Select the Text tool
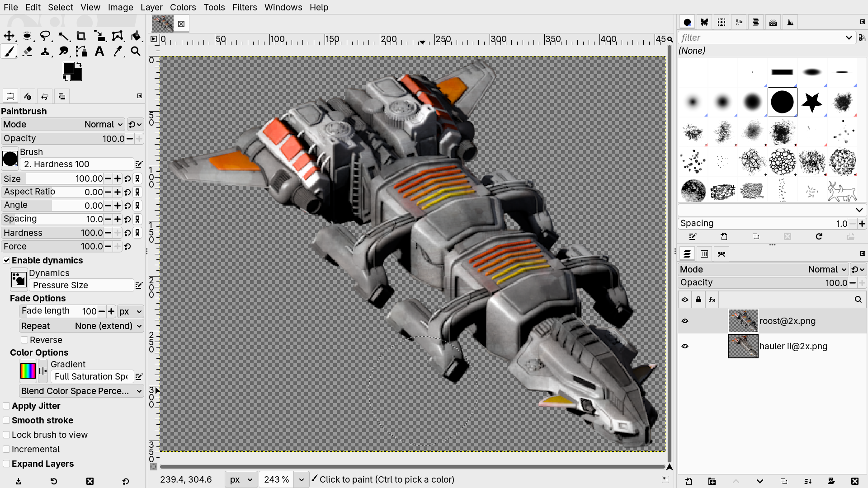 (99, 52)
